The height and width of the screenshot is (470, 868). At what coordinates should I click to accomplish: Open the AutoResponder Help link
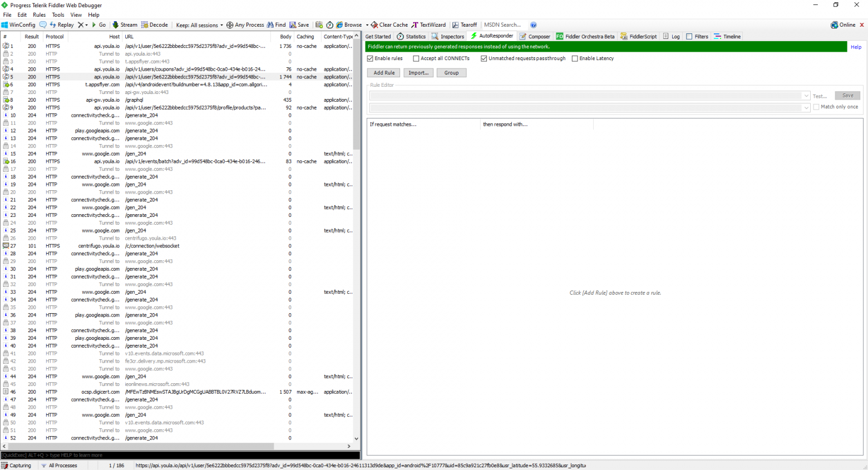pos(856,47)
